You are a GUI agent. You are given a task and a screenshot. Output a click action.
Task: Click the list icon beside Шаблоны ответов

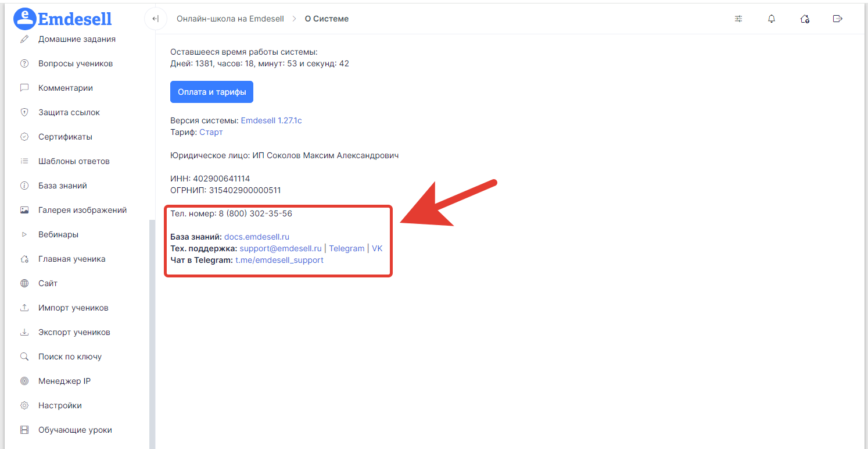tap(24, 162)
